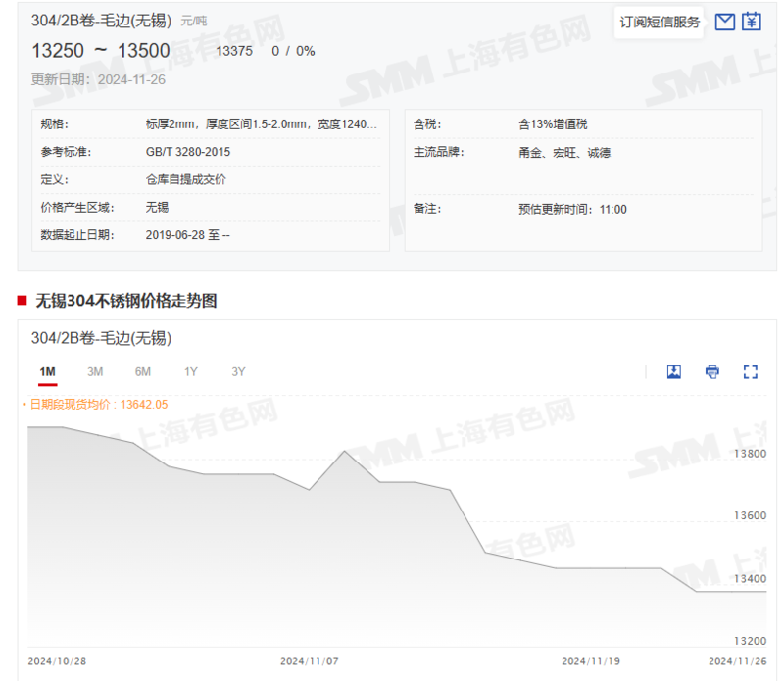Viewport: 784px width, 681px height.
Task: Switch to the 3M time range
Action: [95, 372]
